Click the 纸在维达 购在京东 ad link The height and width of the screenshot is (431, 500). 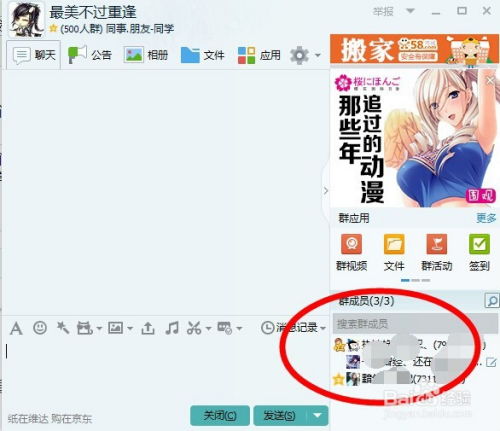pyautogui.click(x=49, y=419)
